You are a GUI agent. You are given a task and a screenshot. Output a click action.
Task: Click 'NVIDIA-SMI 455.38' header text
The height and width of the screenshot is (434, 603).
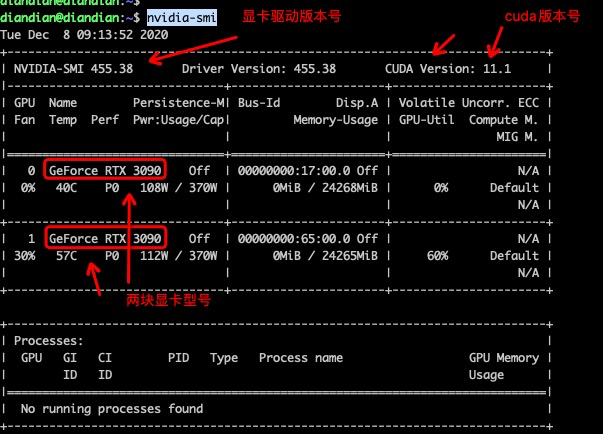point(73,69)
